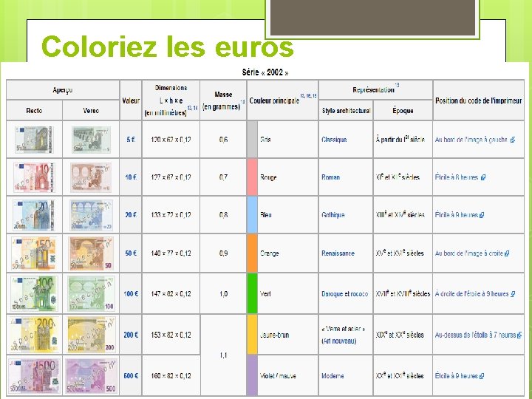Open the Moderne style link

(332, 376)
